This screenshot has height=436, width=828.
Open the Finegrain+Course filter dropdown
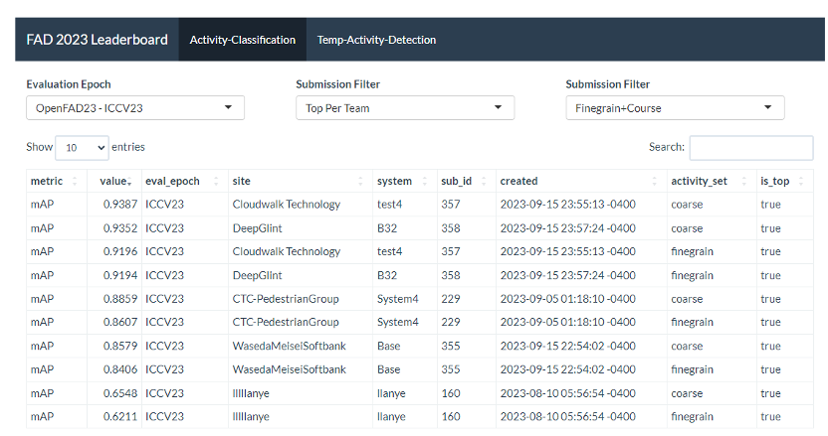click(x=675, y=108)
